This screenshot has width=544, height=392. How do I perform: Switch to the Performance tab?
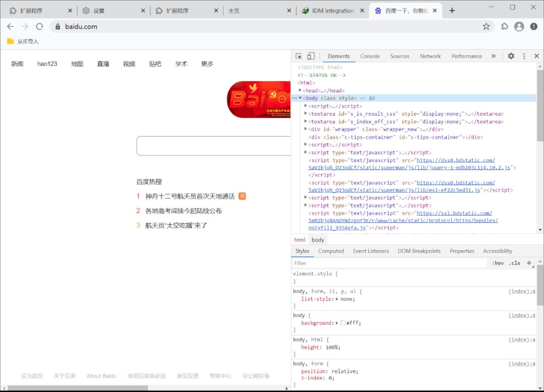tap(466, 56)
